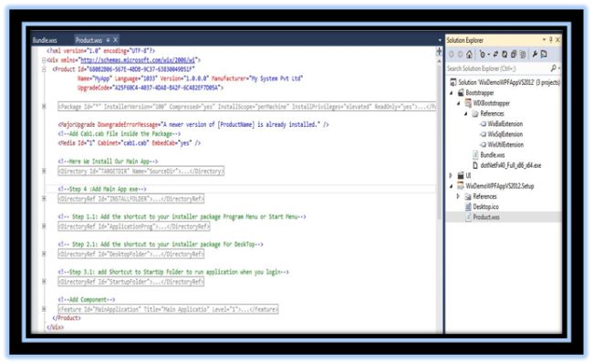Click Preview Selected Items icon

(x=544, y=55)
